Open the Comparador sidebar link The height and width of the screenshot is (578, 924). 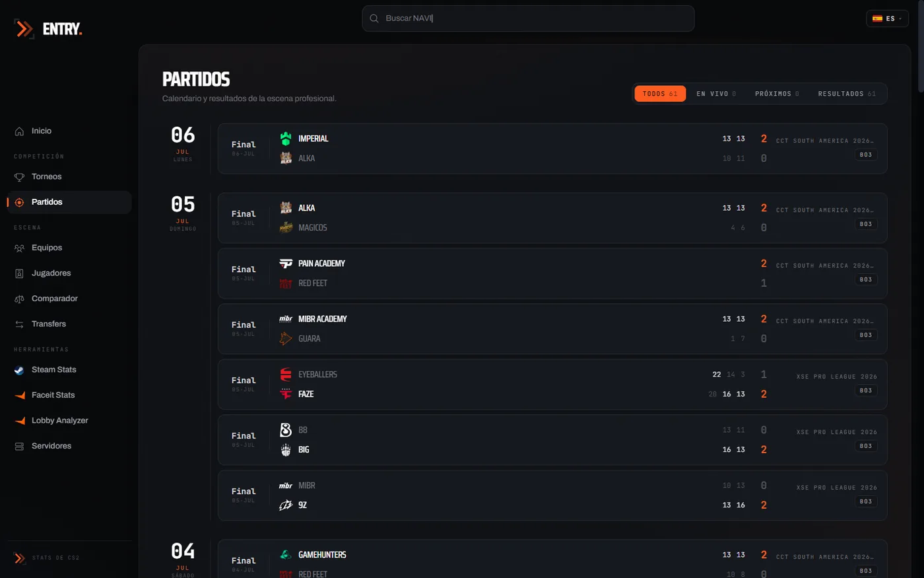(69, 299)
